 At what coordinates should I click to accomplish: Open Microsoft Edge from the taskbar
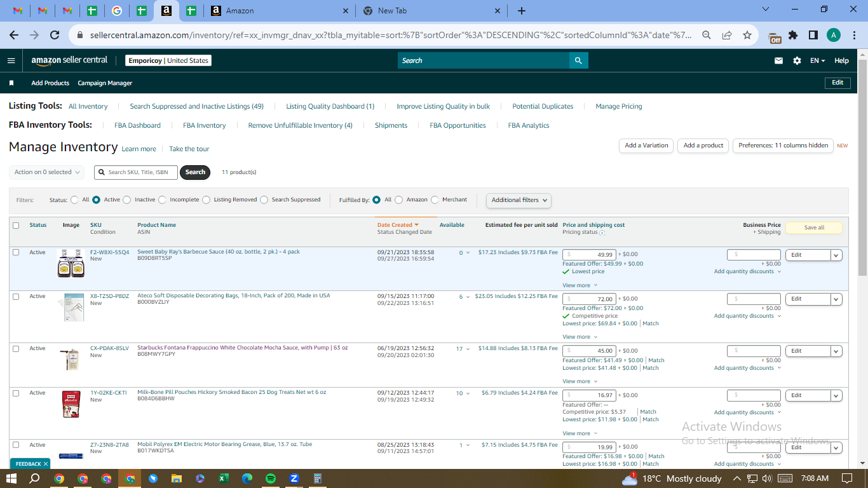point(247,478)
